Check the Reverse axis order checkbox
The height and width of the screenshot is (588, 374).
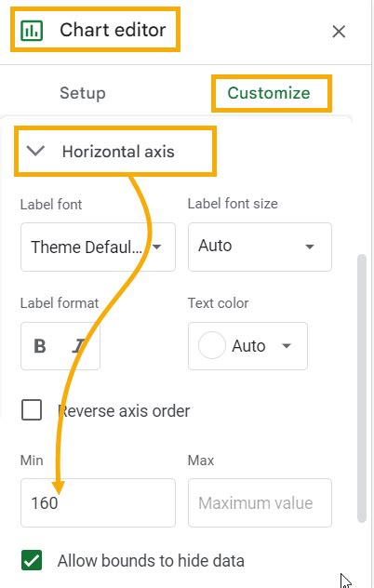32,410
